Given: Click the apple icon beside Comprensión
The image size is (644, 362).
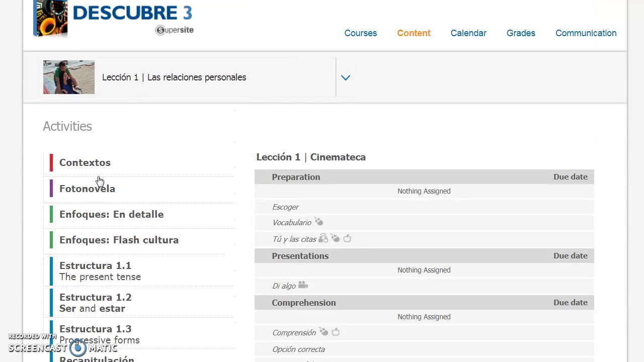Looking at the screenshot, I should tap(336, 332).
